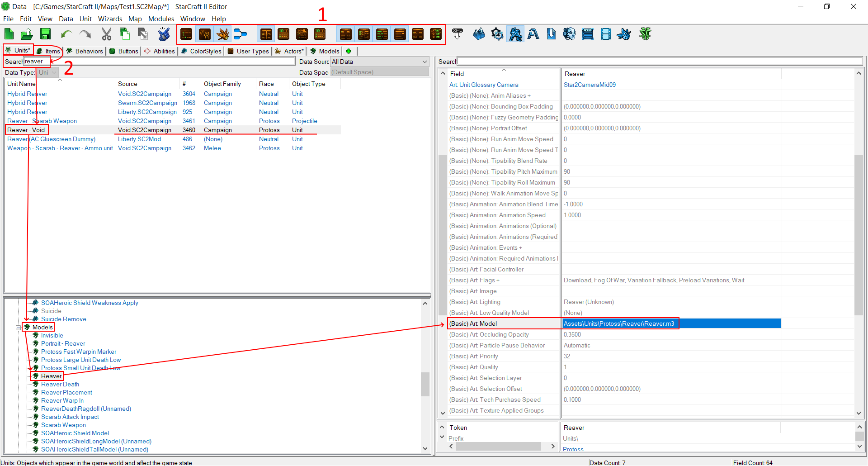Add a new data tab with green plus
This screenshot has width=868, height=466.
349,51
